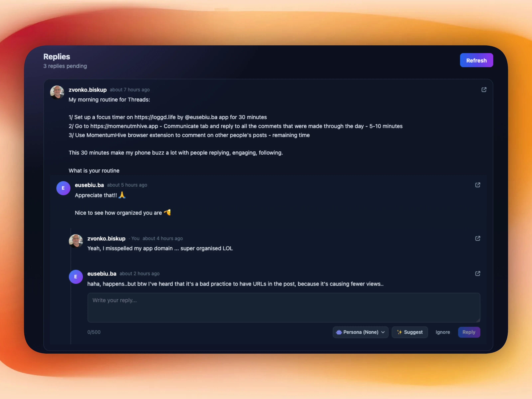Click the textarea resize handle in the corner
Viewport: 532px width, 399px height.
pyautogui.click(x=478, y=320)
